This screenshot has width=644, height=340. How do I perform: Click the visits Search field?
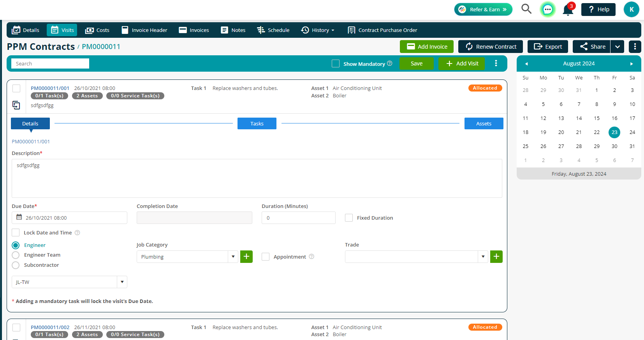(50, 63)
